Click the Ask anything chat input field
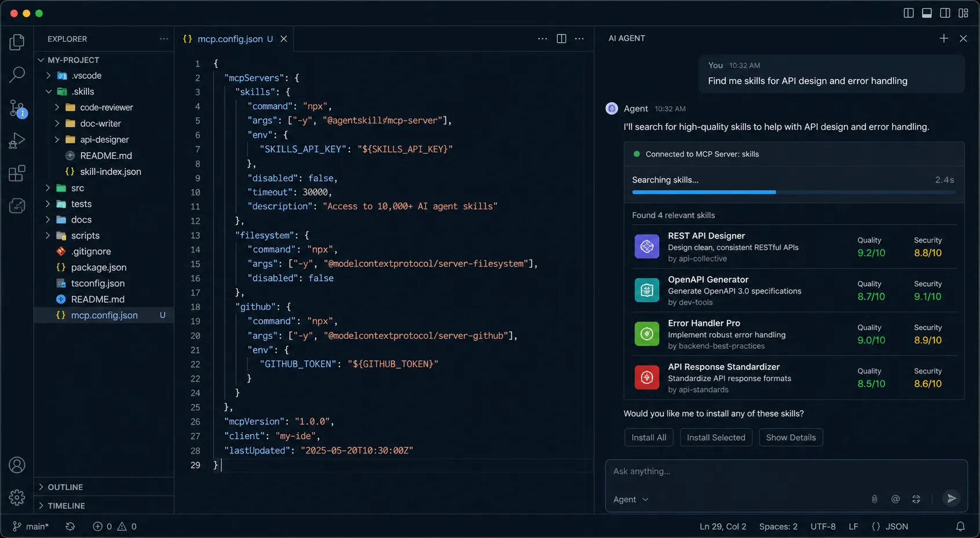Image resolution: width=980 pixels, height=538 pixels. pos(786,471)
